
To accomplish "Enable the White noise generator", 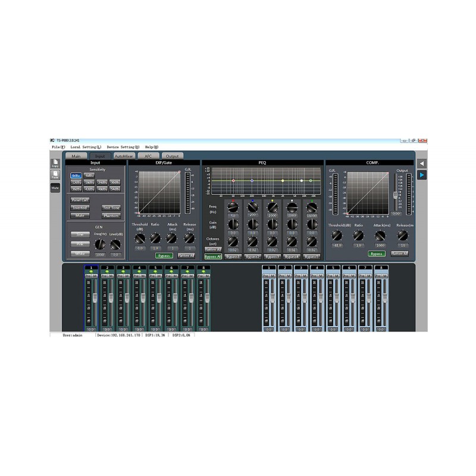I will click(80, 254).
